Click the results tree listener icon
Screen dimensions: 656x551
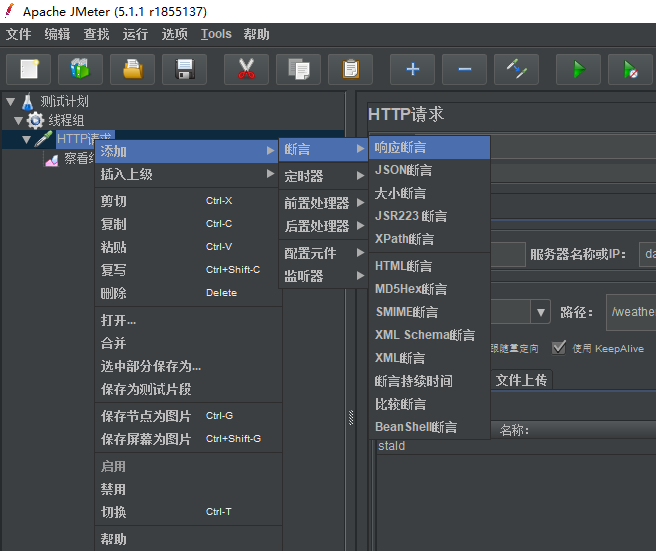pos(52,159)
